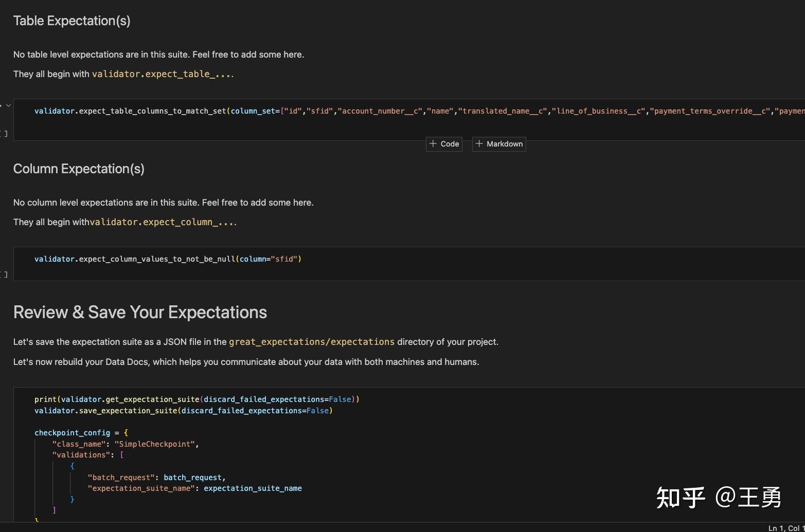Click the great_expectations/expectations path text
Viewport: 805px width, 532px height.
tap(312, 342)
